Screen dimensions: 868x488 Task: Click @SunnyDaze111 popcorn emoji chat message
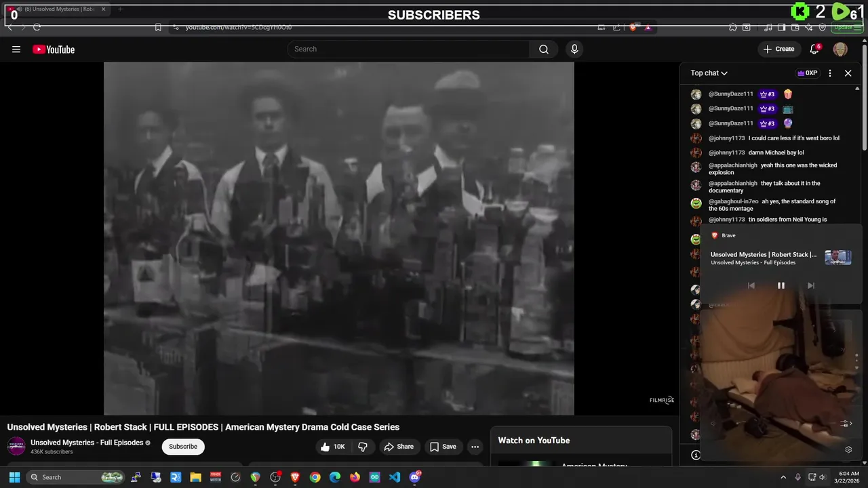770,94
